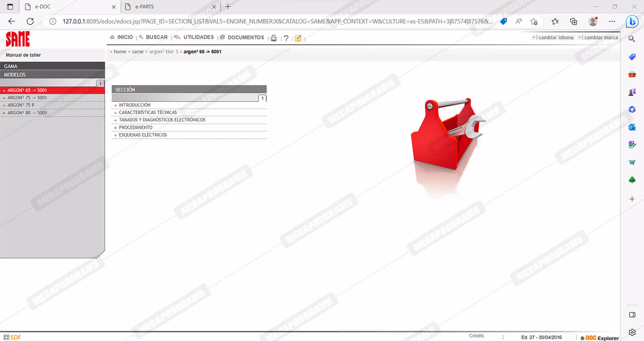Click the MODELOS panel header
Image resolution: width=644 pixels, height=341 pixels.
52,75
